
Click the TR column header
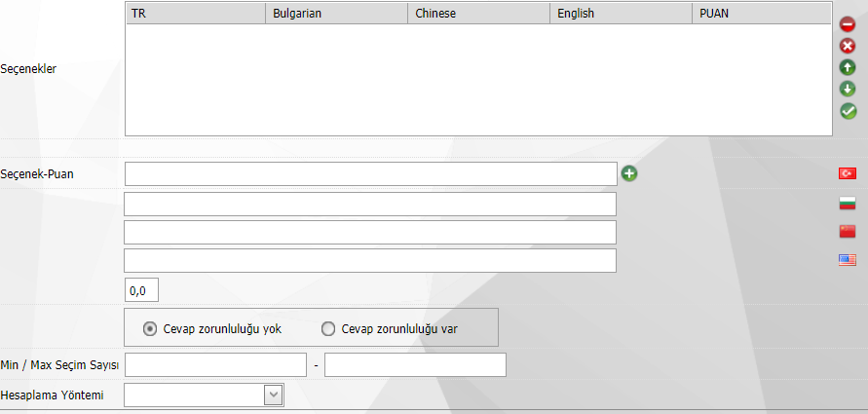click(x=196, y=14)
